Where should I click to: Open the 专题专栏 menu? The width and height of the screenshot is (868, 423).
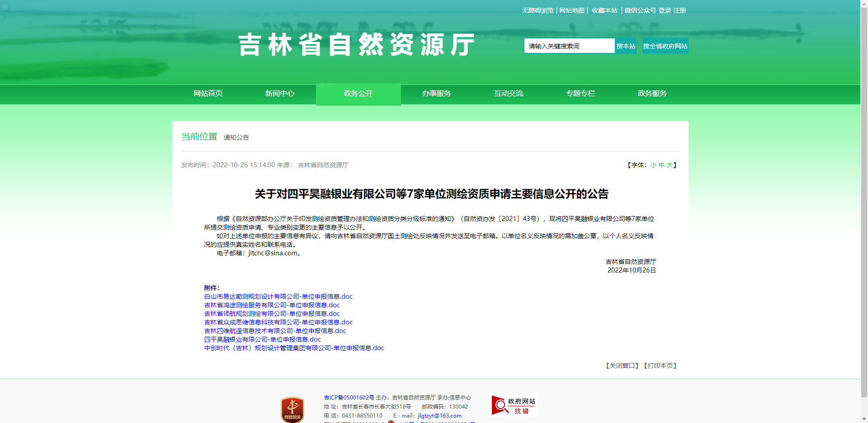581,94
